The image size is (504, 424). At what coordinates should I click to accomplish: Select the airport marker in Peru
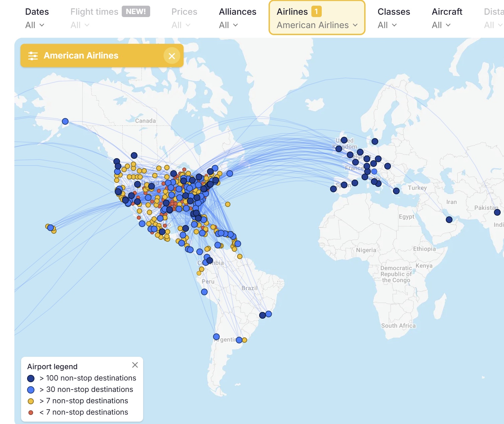click(x=204, y=292)
